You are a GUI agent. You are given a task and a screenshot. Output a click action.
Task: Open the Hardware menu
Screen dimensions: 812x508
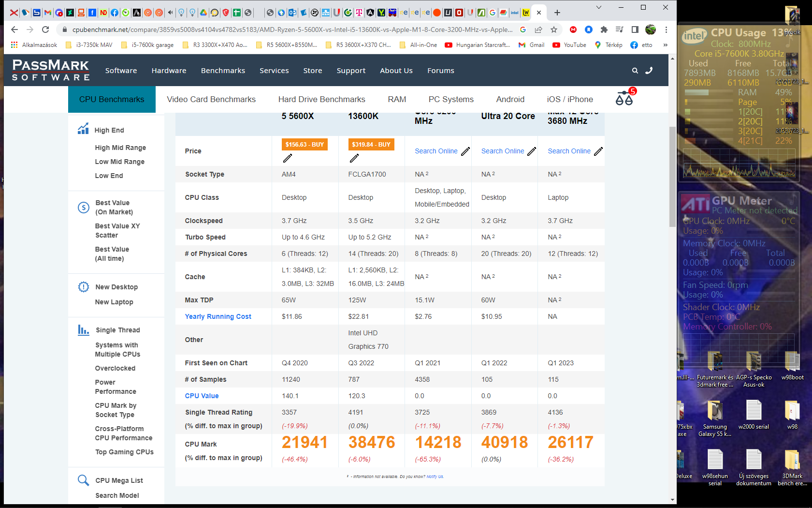[169, 71]
